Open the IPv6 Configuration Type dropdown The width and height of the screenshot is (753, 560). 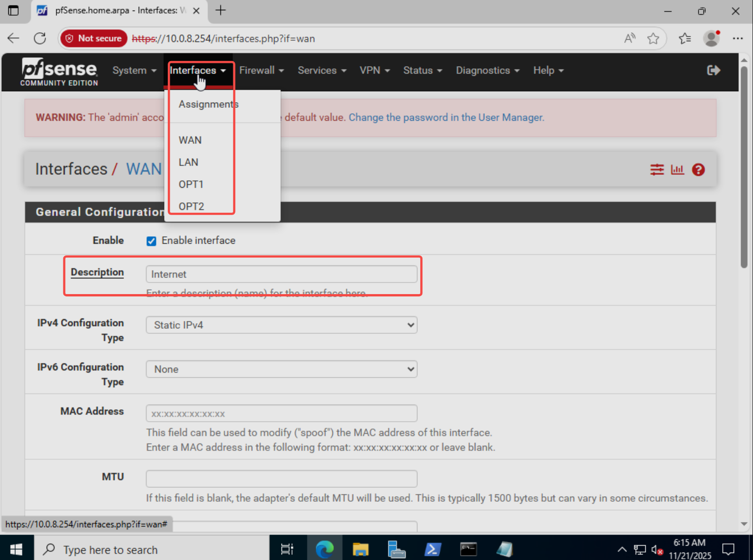click(282, 369)
